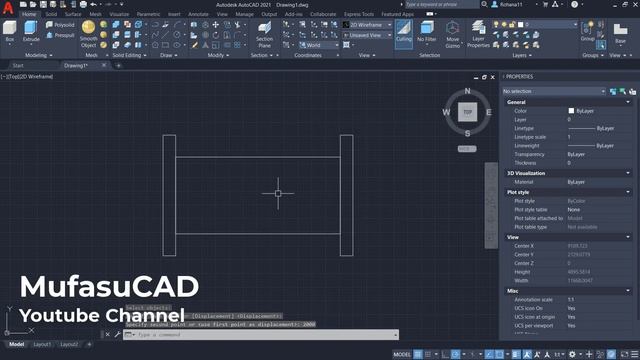Image resolution: width=640 pixels, height=360 pixels.
Task: Toggle 2D object snap in status bar
Action: coord(499,354)
